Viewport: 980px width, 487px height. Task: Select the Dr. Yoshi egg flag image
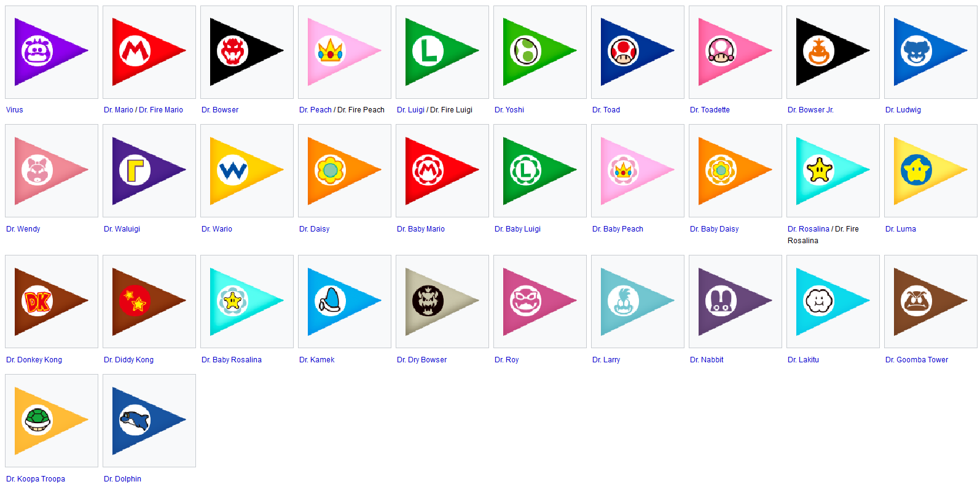pos(540,52)
